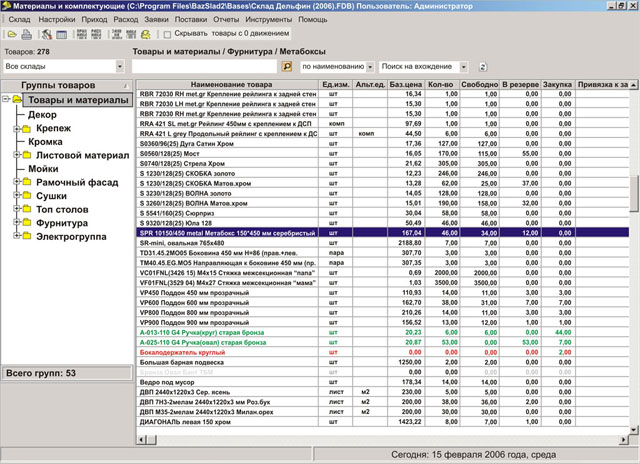The image size is (640, 464).
Task: Open the Все склады warehouse dropdown
Action: point(120,66)
